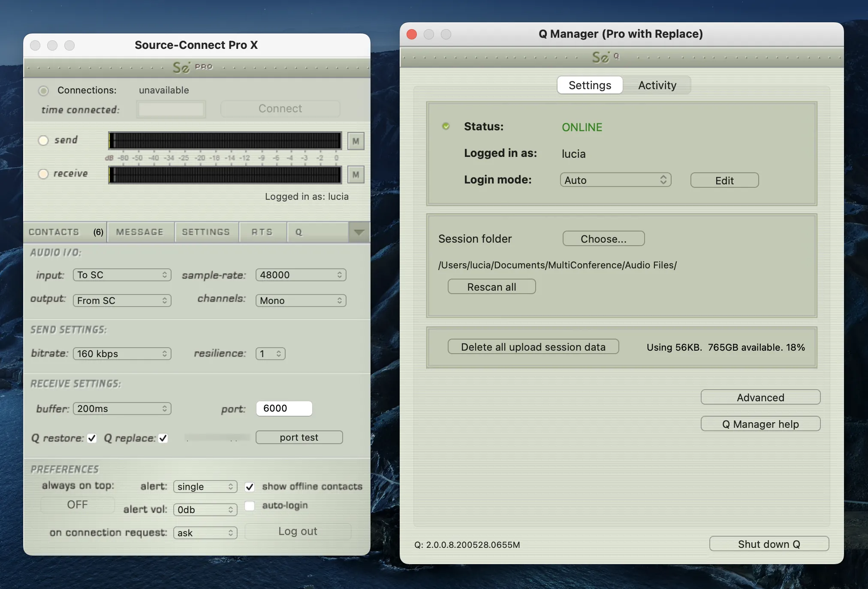Switch to the MESSAGE tab
868x589 pixels.
[140, 232]
